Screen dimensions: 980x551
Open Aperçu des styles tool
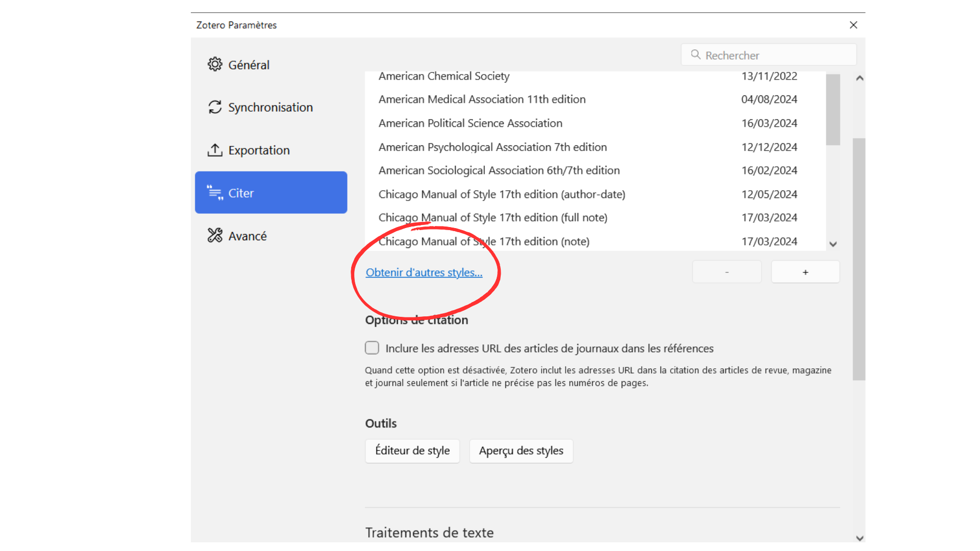click(521, 451)
